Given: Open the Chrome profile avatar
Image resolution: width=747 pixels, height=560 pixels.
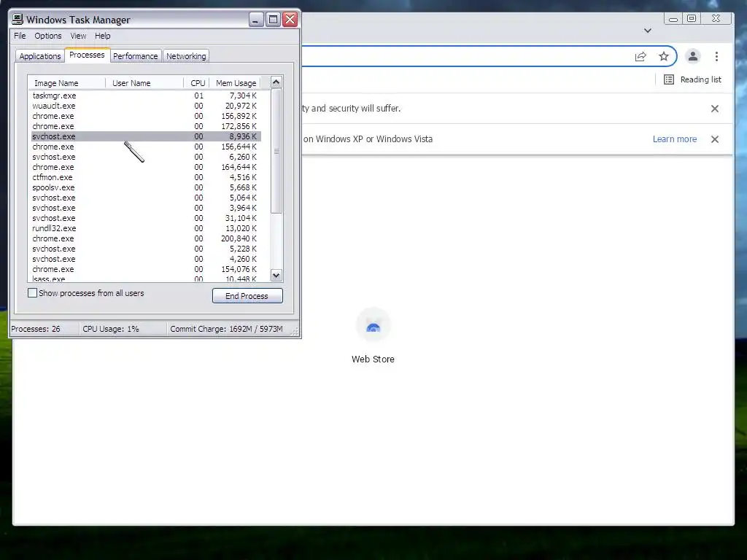Looking at the screenshot, I should pos(693,57).
